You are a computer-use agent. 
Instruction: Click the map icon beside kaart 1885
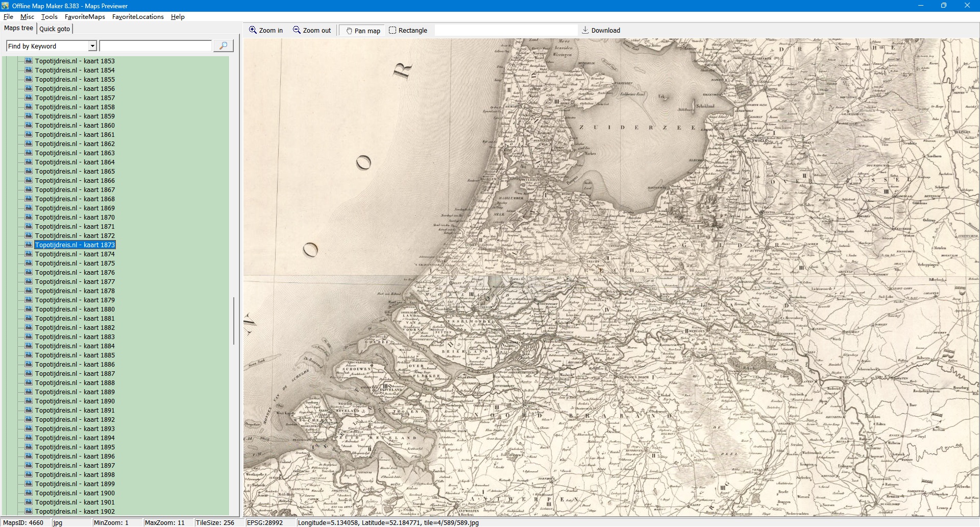click(29, 355)
